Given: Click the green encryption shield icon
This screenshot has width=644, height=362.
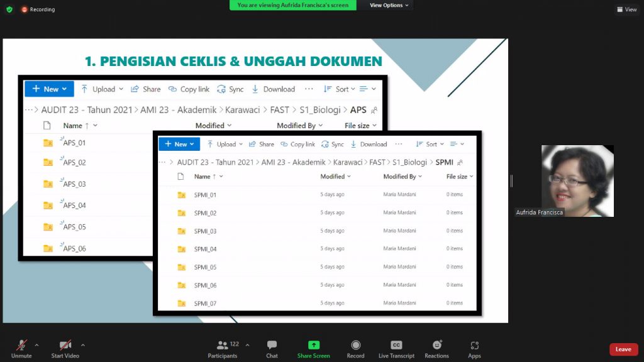Looking at the screenshot, I should 9,9.
